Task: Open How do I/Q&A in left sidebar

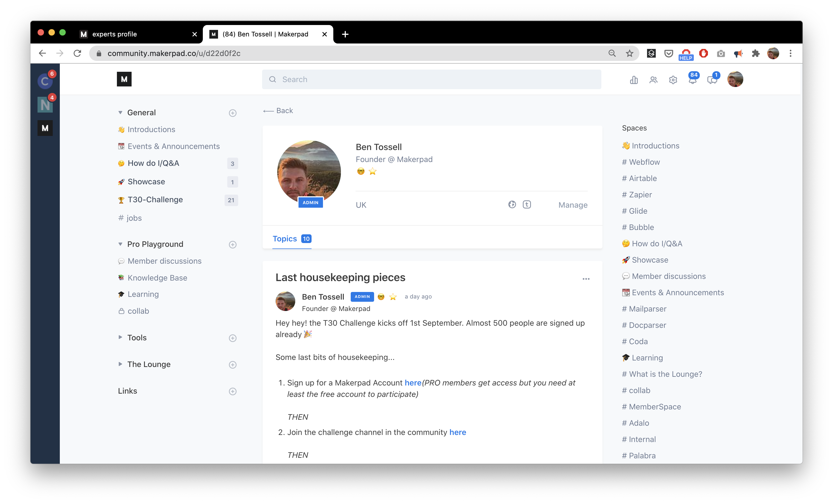Action: [x=153, y=163]
